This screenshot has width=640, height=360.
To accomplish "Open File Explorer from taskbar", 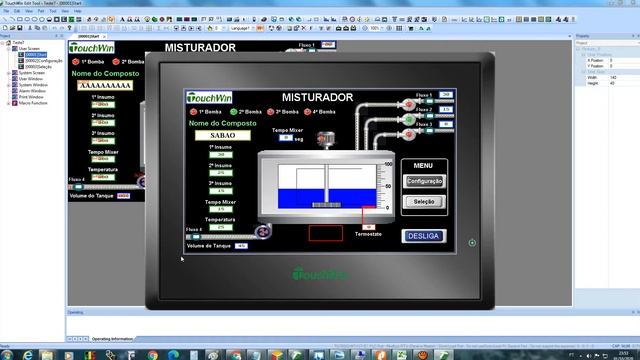I will [x=47, y=355].
